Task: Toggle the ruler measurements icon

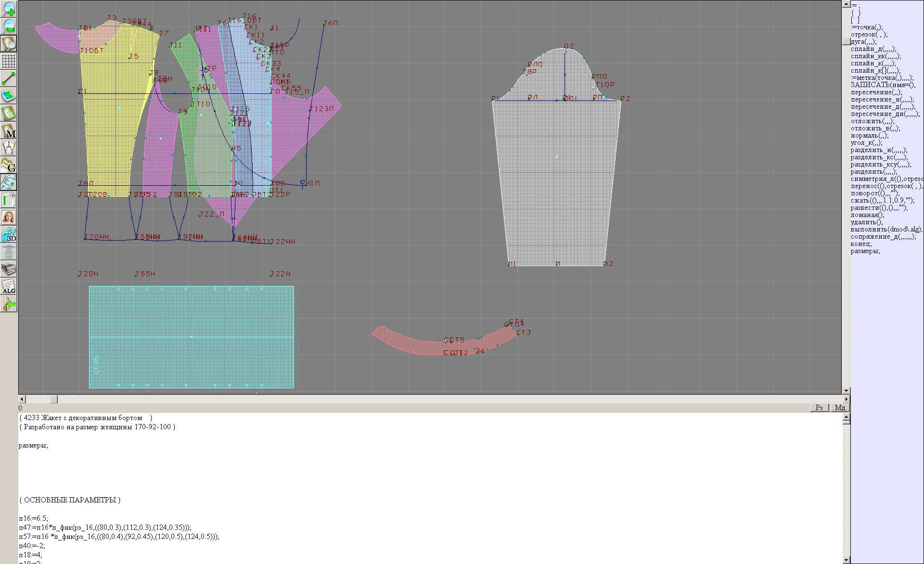Action: pos(9,182)
